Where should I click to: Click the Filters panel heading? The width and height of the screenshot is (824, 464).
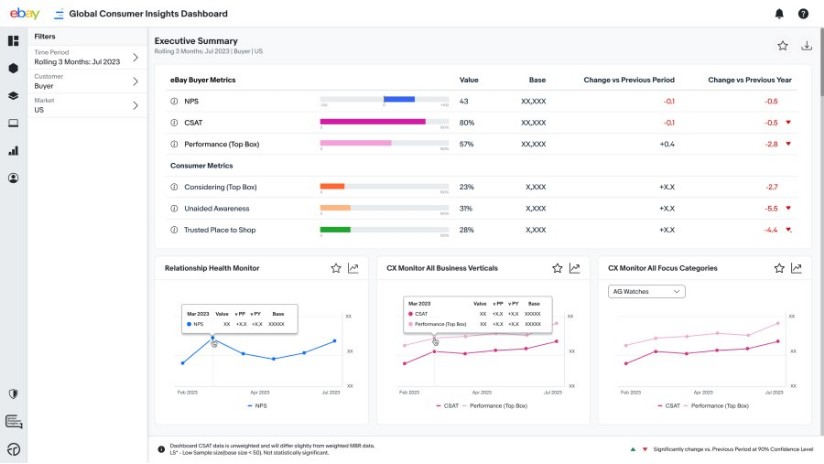[45, 36]
